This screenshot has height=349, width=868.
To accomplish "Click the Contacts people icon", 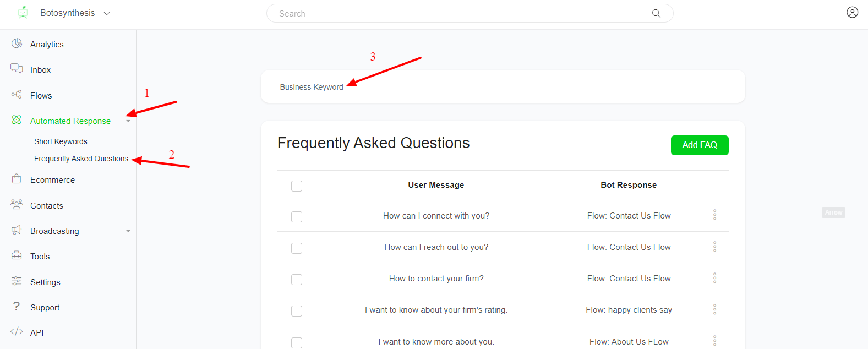I will (x=17, y=204).
